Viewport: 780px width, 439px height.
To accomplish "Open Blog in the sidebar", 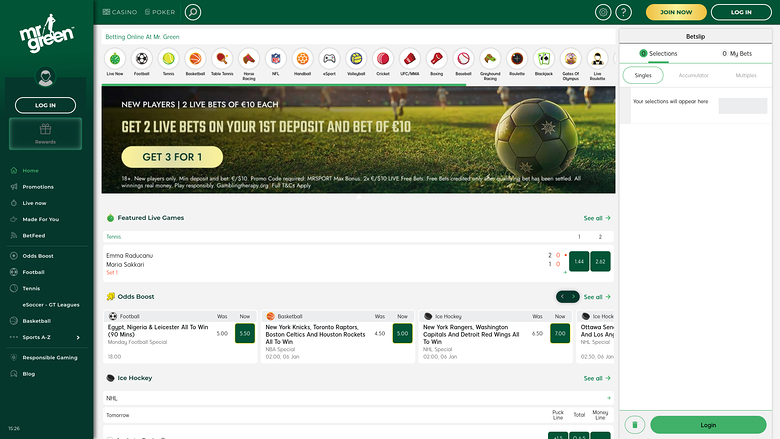I will [x=28, y=374].
